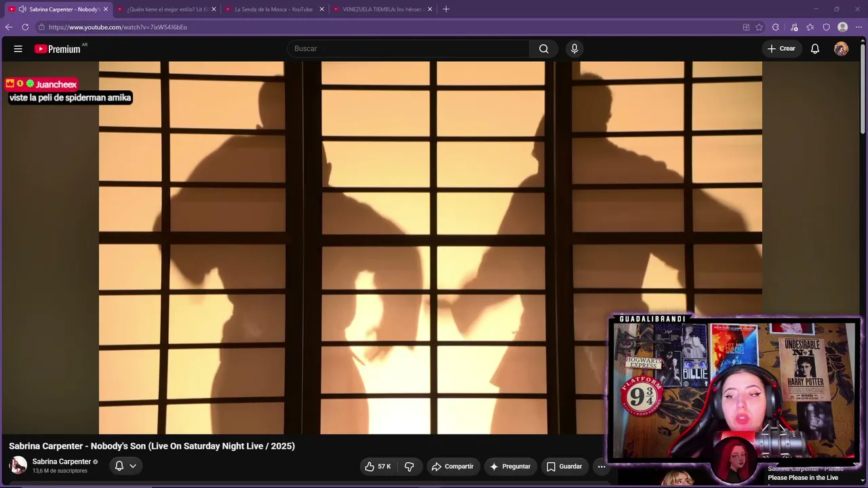The width and height of the screenshot is (868, 488).
Task: Click the 'viste la peli de spiderman amika' message
Action: (70, 98)
